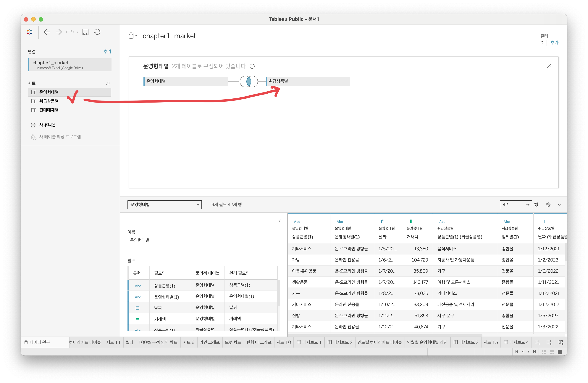This screenshot has width=588, height=383.
Task: Expand the data source cylinder dropdown
Action: click(133, 36)
